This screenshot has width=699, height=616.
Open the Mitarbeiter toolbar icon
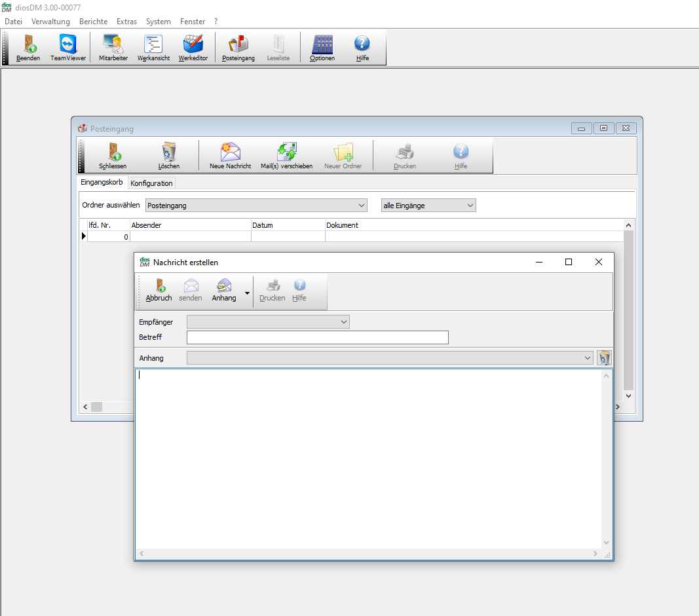(x=113, y=47)
